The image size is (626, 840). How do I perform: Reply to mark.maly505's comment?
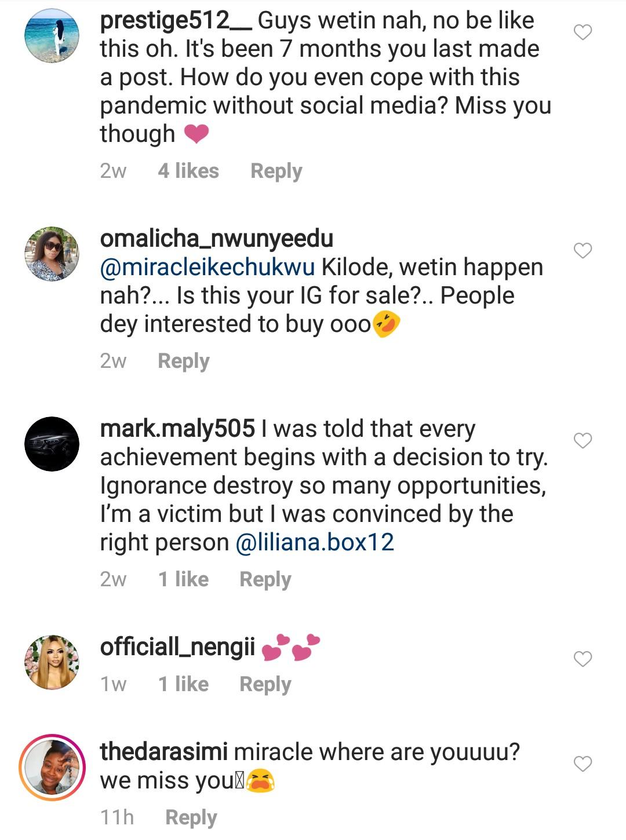[265, 579]
